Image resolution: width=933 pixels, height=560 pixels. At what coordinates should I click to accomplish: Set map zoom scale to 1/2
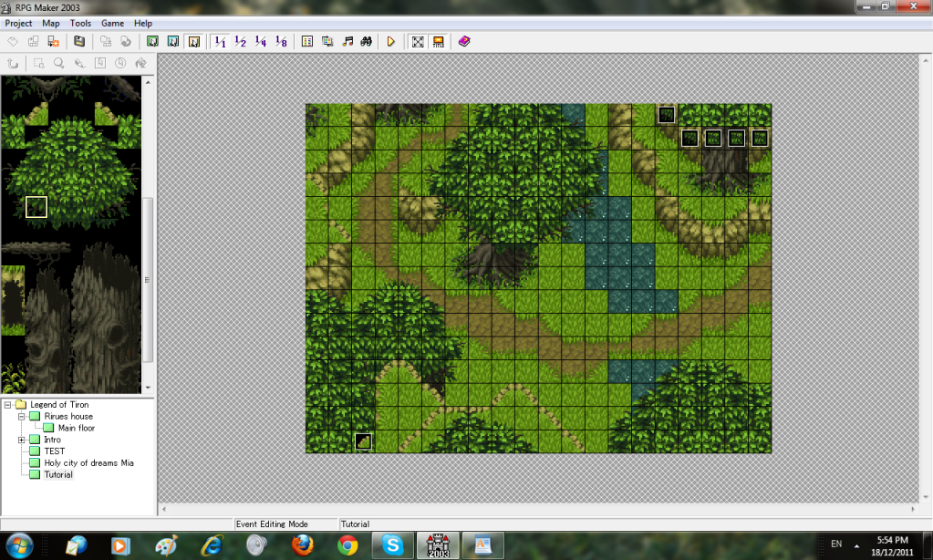tap(241, 41)
